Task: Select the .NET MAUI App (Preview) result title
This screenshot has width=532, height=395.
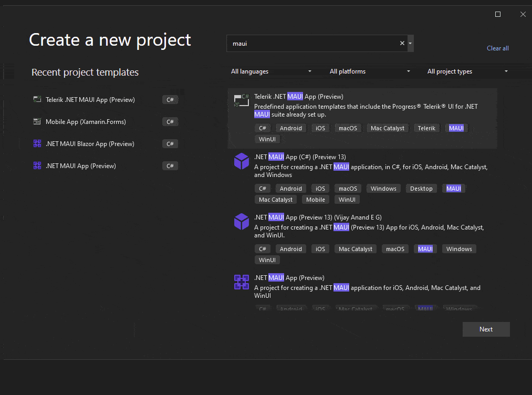Action: click(x=289, y=277)
